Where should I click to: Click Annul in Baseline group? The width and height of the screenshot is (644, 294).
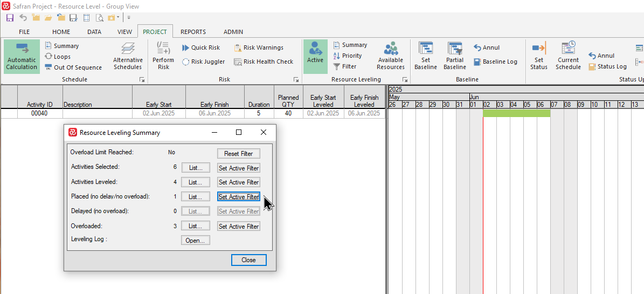click(487, 47)
